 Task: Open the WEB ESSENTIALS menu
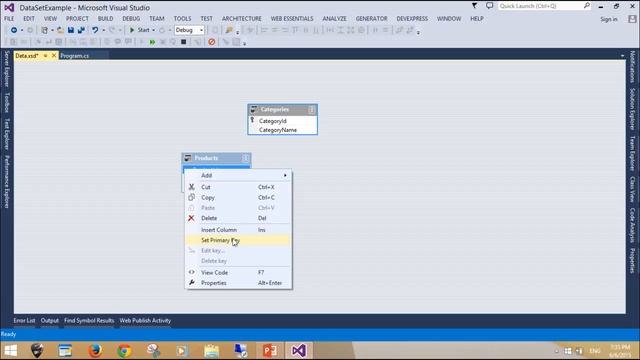[292, 19]
